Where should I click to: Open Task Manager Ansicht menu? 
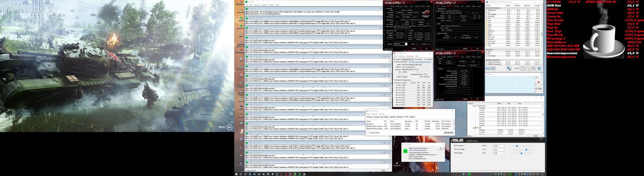coord(382,114)
